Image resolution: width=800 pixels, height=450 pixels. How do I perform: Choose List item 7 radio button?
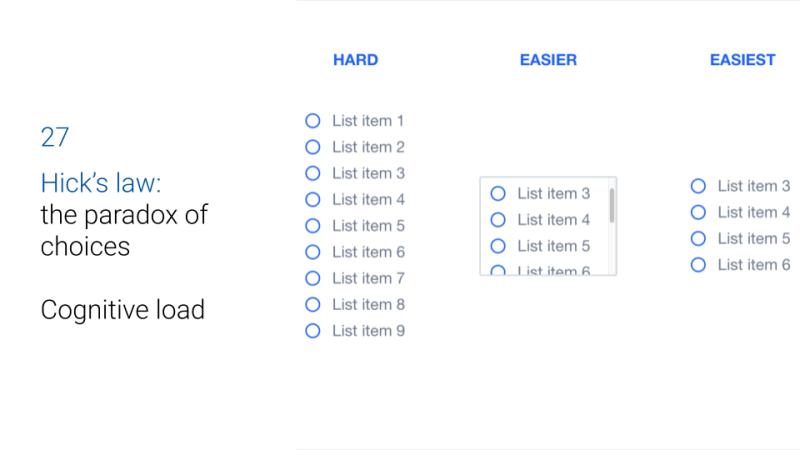click(x=313, y=278)
